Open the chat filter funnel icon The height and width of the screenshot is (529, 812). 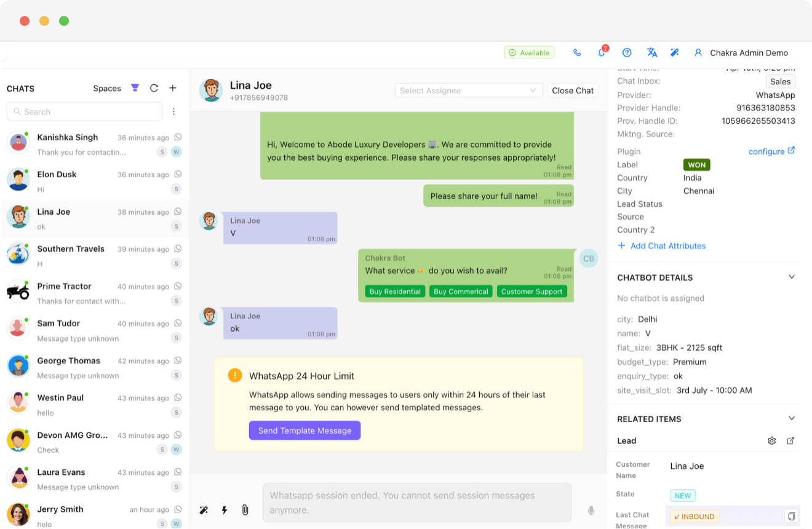point(135,88)
